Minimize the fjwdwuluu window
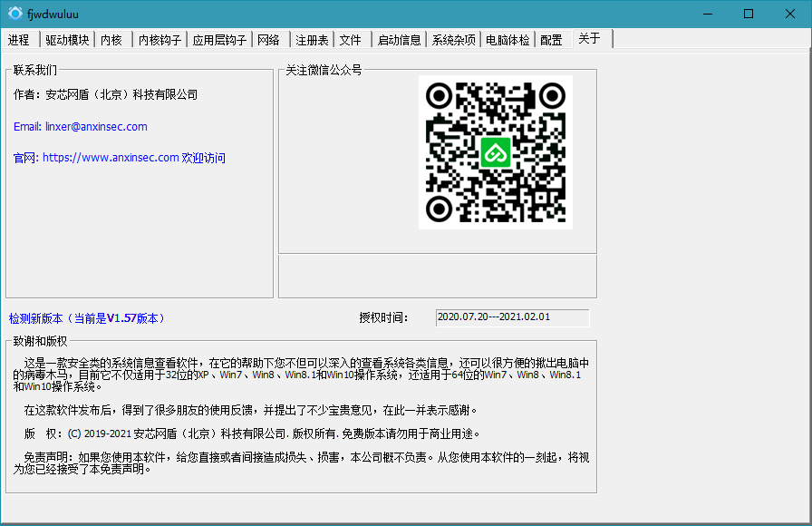Screen dimensions: 812x526 point(707,14)
